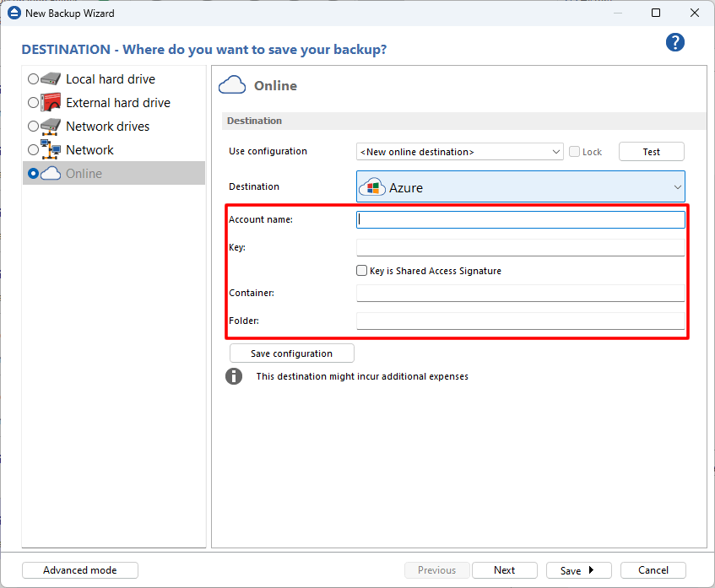This screenshot has width=715, height=588.
Task: Open the Save button arrow menu
Action: coord(591,570)
